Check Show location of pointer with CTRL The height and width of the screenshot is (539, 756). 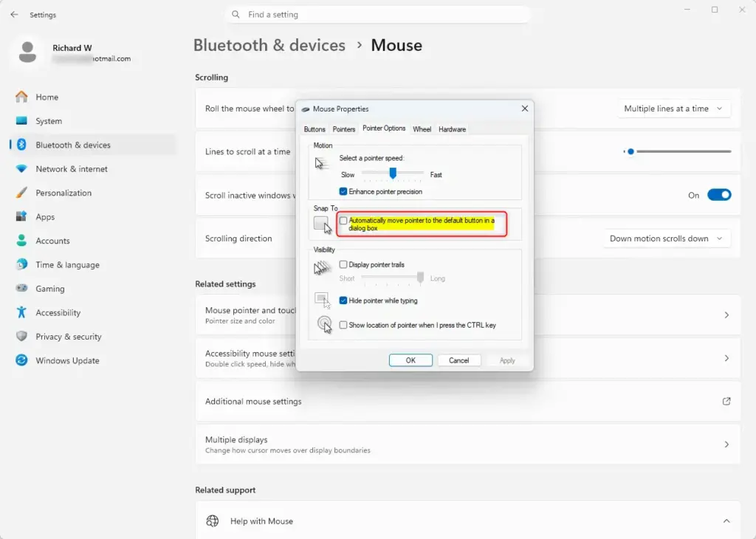pos(343,325)
